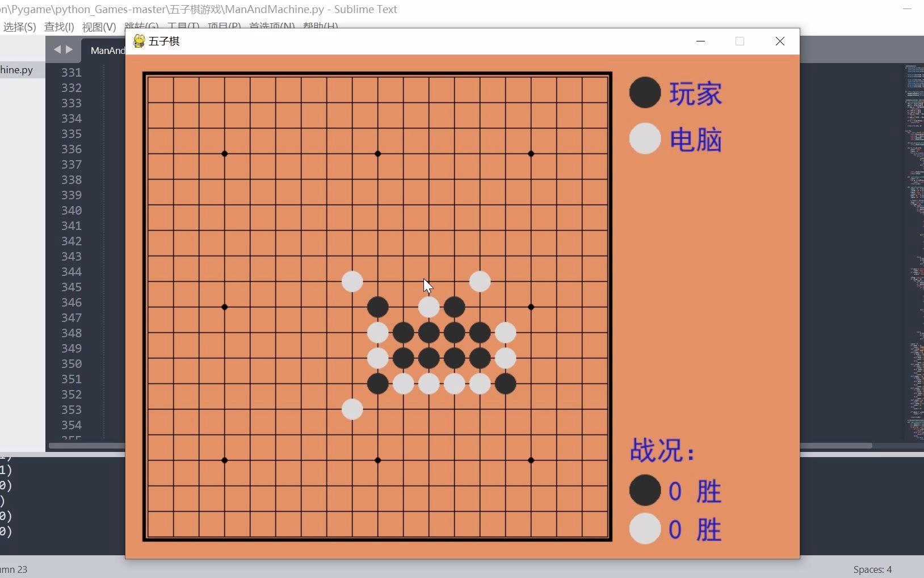Click the Spaces: 4 indentation setting
The image size is (924, 578).
pos(872,569)
